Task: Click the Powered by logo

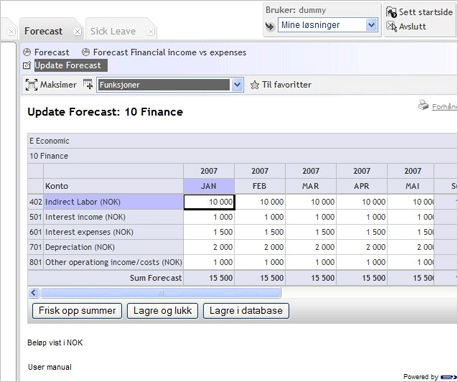Action: click(x=448, y=377)
